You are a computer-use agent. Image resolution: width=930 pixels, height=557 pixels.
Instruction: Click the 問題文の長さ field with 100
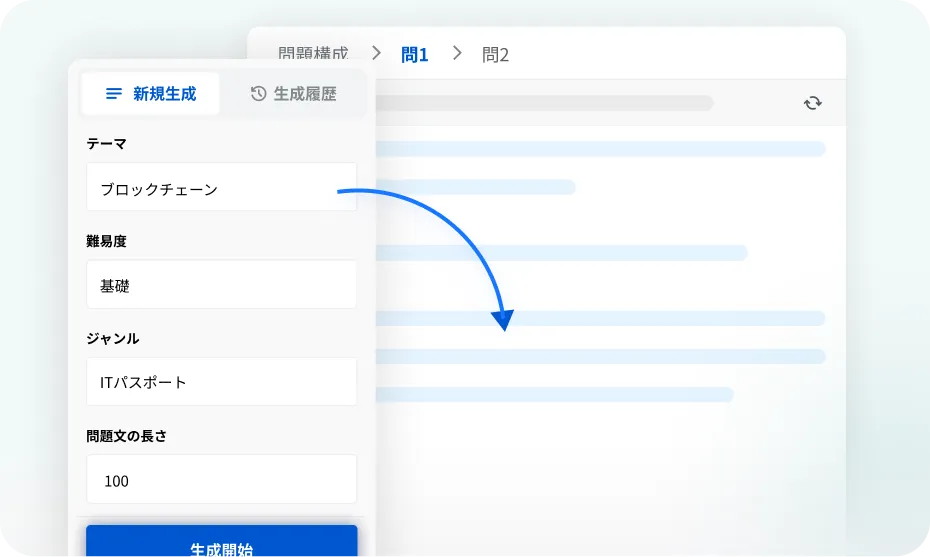click(x=221, y=479)
